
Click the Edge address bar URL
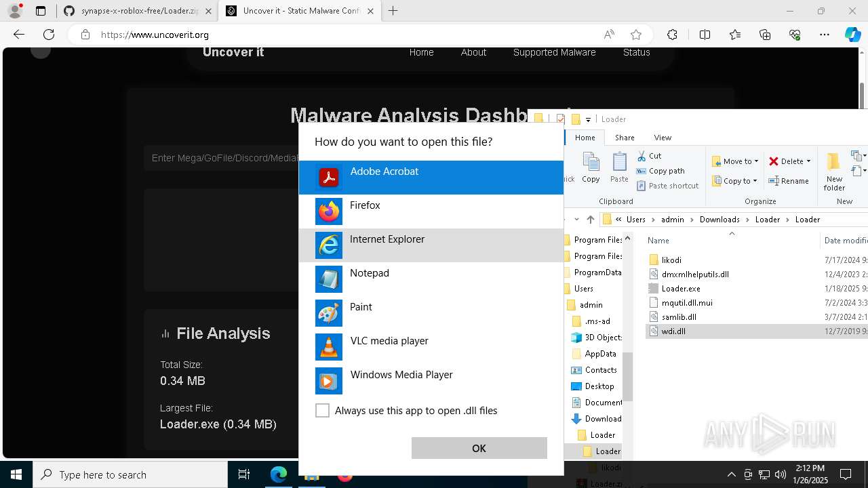155,35
